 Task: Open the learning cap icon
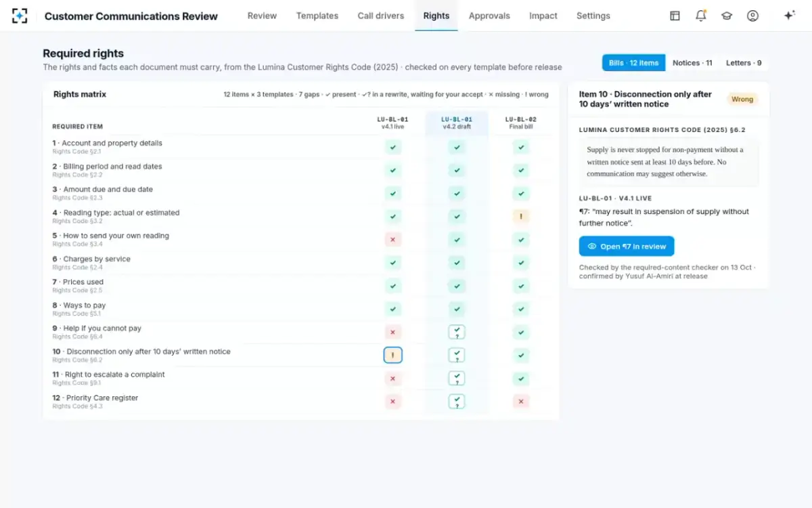(727, 16)
